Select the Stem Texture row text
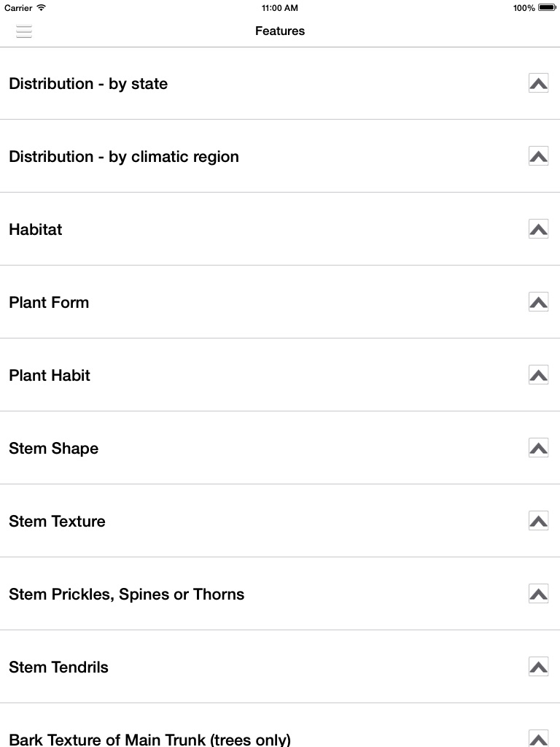 pyautogui.click(x=57, y=521)
